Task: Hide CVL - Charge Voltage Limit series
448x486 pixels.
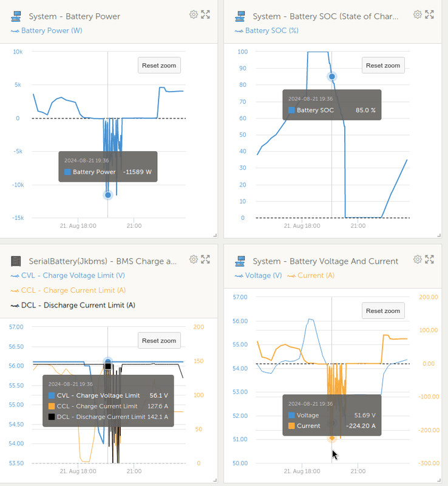Action: 73,276
